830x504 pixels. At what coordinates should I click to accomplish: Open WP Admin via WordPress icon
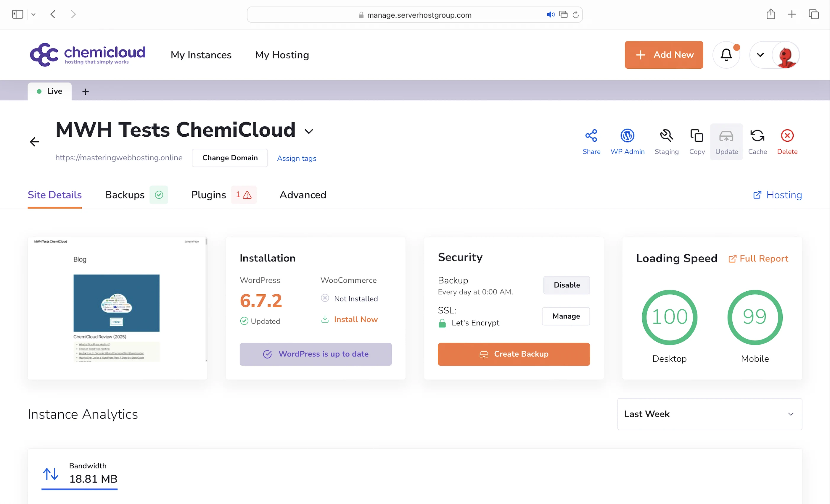pos(627,136)
